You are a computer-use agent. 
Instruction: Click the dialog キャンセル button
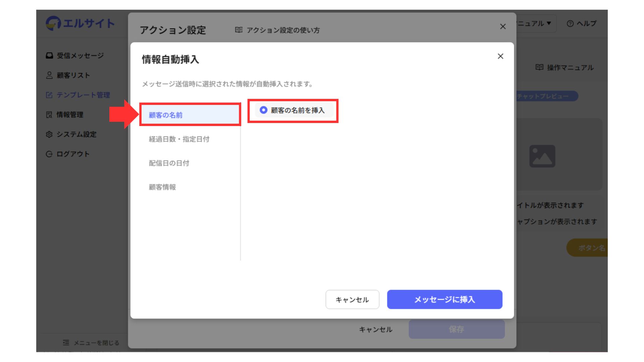(x=352, y=299)
